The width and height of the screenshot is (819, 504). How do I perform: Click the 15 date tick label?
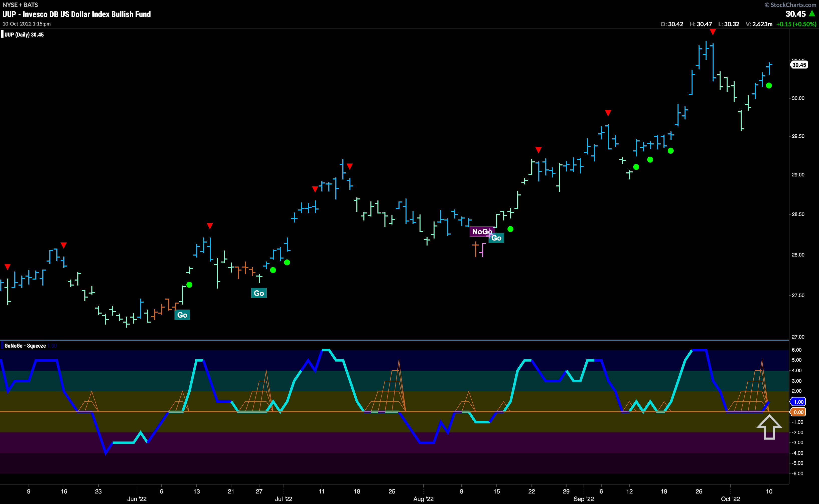tap(497, 491)
